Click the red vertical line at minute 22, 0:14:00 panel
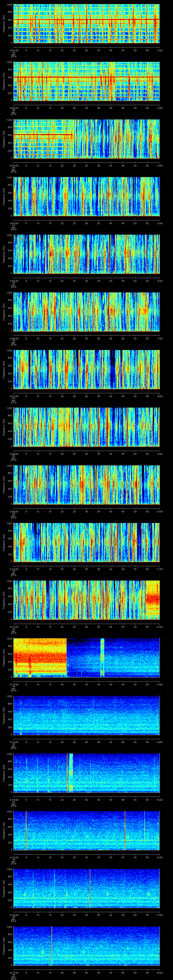This screenshot has height=980, width=173. click(x=67, y=773)
